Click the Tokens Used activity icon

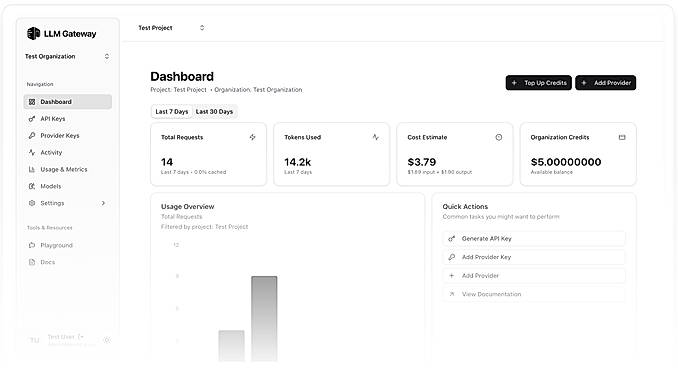pyautogui.click(x=375, y=137)
